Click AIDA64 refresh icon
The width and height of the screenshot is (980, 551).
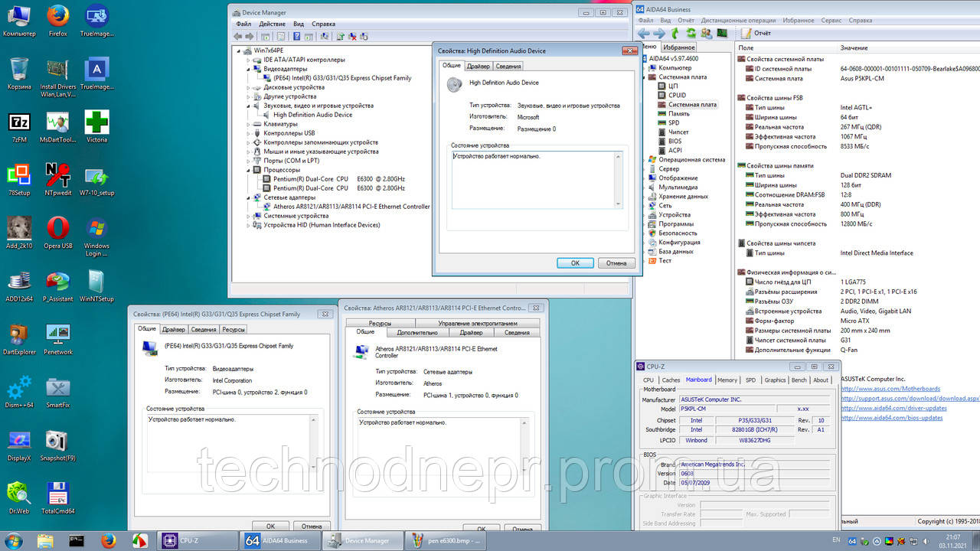(691, 34)
